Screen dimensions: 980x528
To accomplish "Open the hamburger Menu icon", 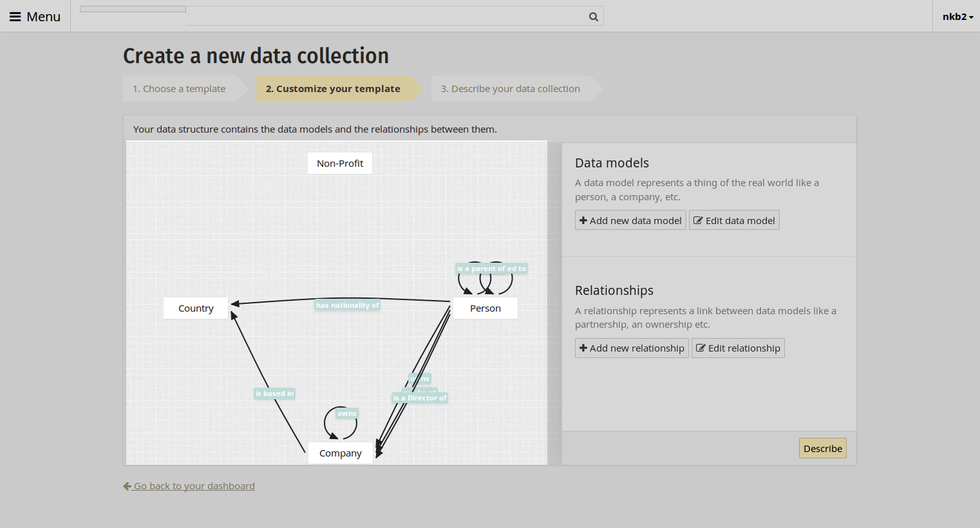I will coord(15,17).
